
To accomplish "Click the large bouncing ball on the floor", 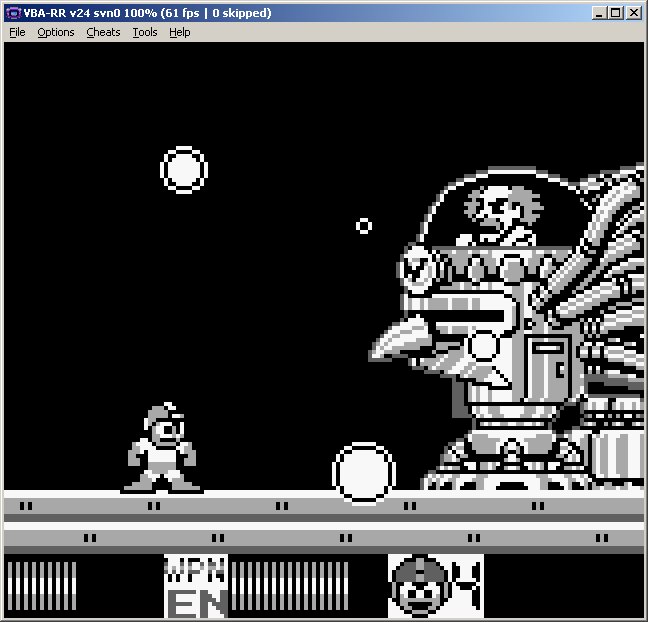I will point(364,474).
